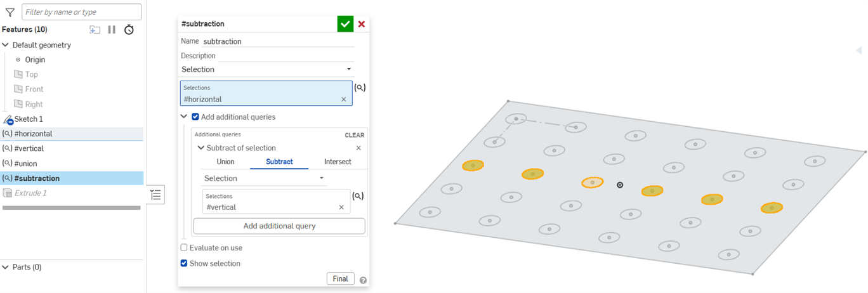This screenshot has height=293, width=868.
Task: Click the filter funnel icon
Action: click(10, 12)
